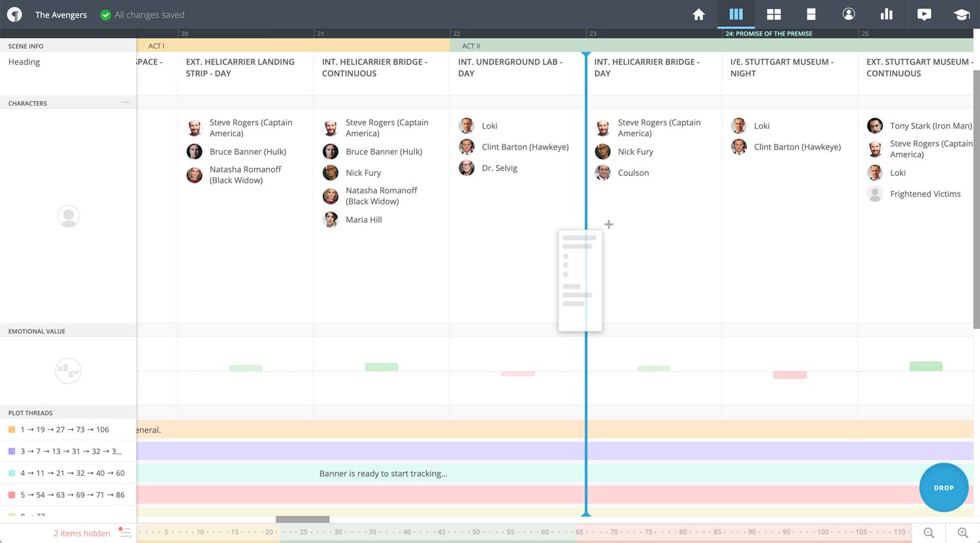Image resolution: width=980 pixels, height=543 pixels.
Task: Click the blue DROP button
Action: [x=943, y=487]
